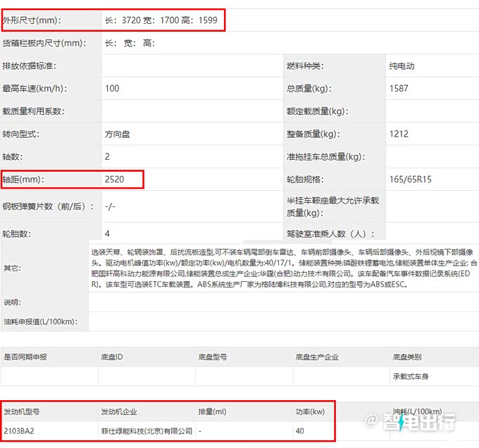Select the 1587 total mass value
The width and height of the screenshot is (479, 448).
pos(399,89)
